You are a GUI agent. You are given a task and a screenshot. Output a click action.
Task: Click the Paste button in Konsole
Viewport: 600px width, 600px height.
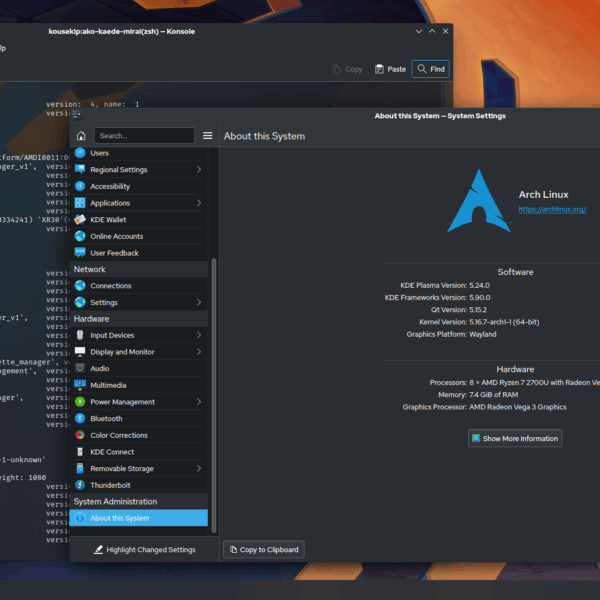(x=390, y=69)
